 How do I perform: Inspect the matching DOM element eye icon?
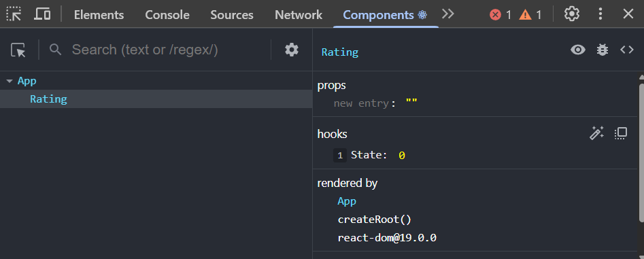click(578, 50)
